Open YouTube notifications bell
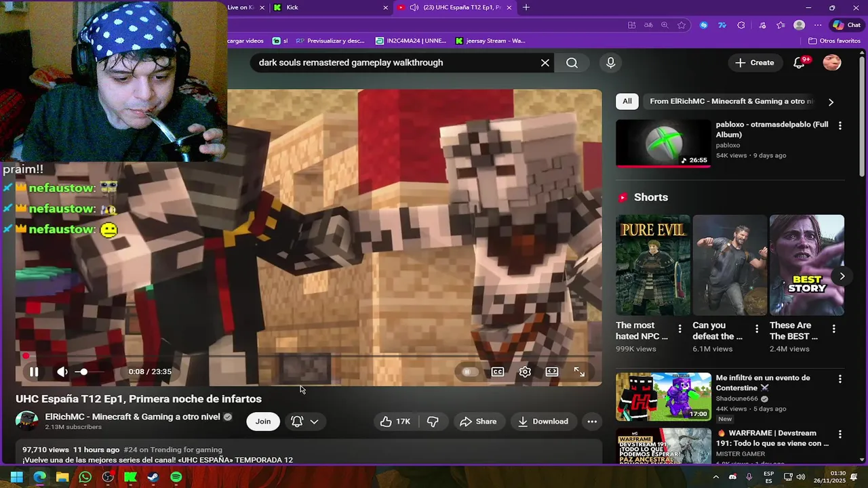Viewport: 868px width, 488px height. [800, 62]
